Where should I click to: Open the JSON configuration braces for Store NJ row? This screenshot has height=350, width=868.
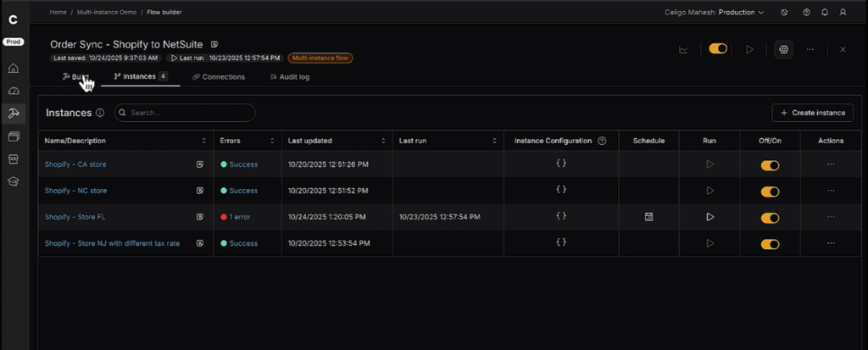561,242
